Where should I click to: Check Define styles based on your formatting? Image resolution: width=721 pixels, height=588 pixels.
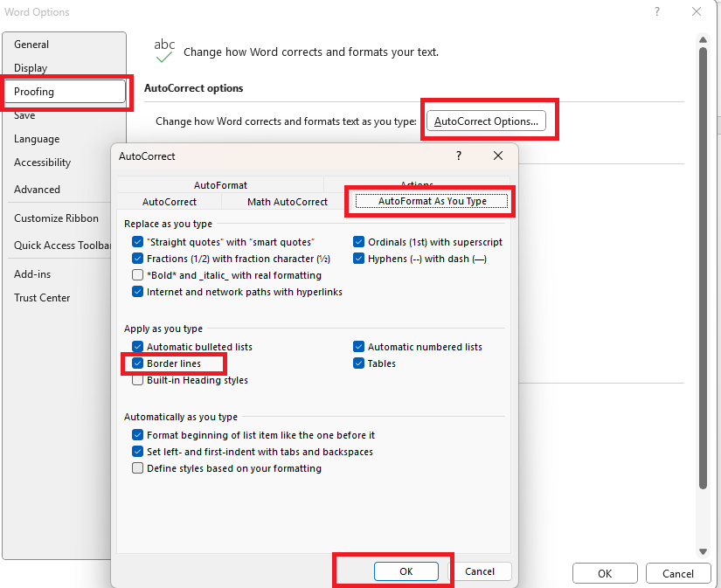coord(138,468)
